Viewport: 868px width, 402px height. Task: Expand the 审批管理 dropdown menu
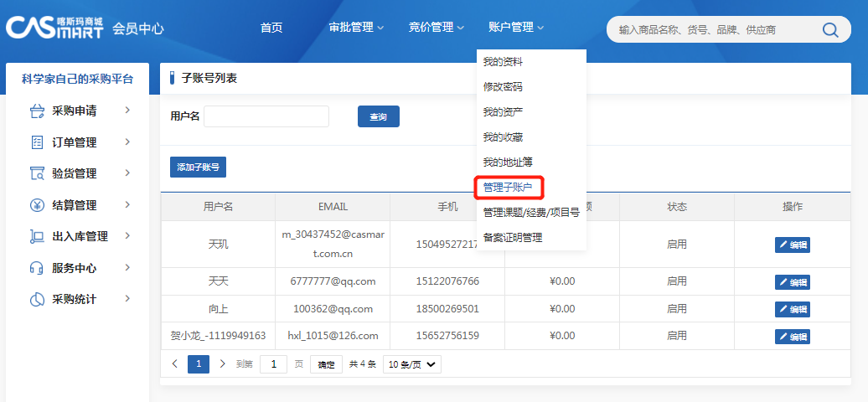(x=356, y=28)
